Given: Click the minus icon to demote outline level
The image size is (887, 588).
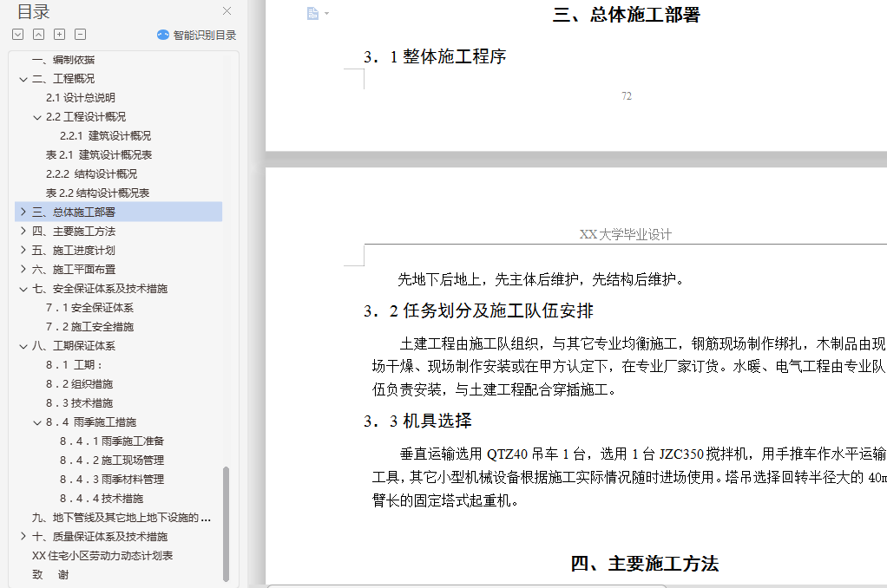Looking at the screenshot, I should [81, 35].
